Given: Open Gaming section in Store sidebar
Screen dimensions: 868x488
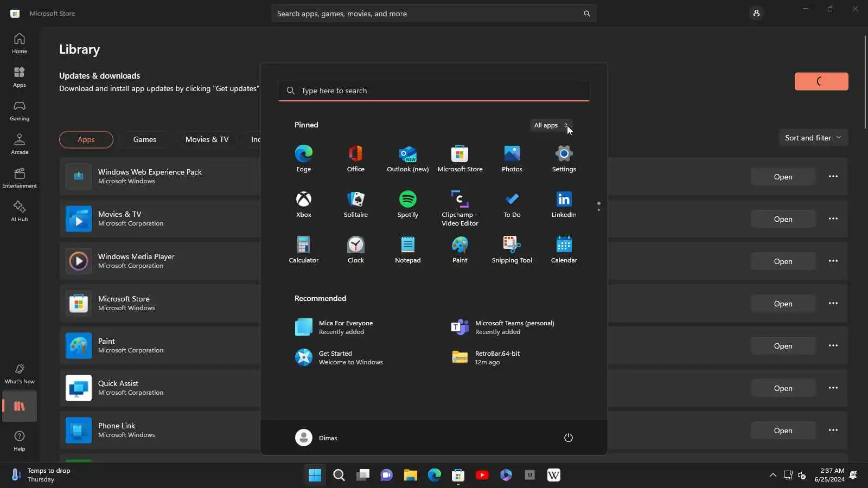Looking at the screenshot, I should click(x=20, y=111).
